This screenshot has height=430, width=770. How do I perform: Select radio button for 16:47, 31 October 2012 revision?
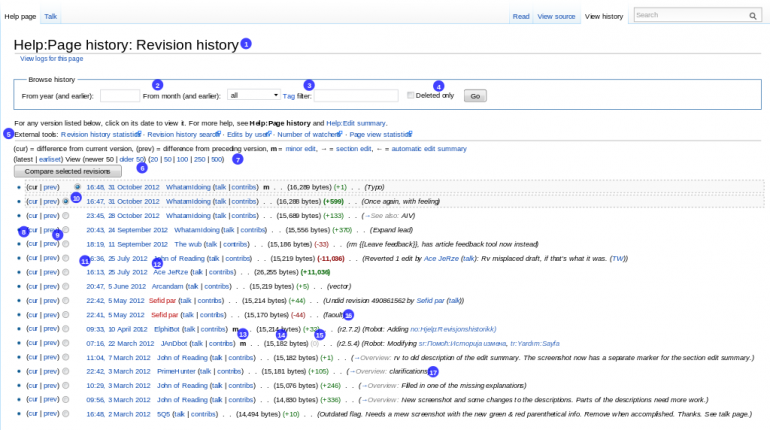click(x=66, y=201)
